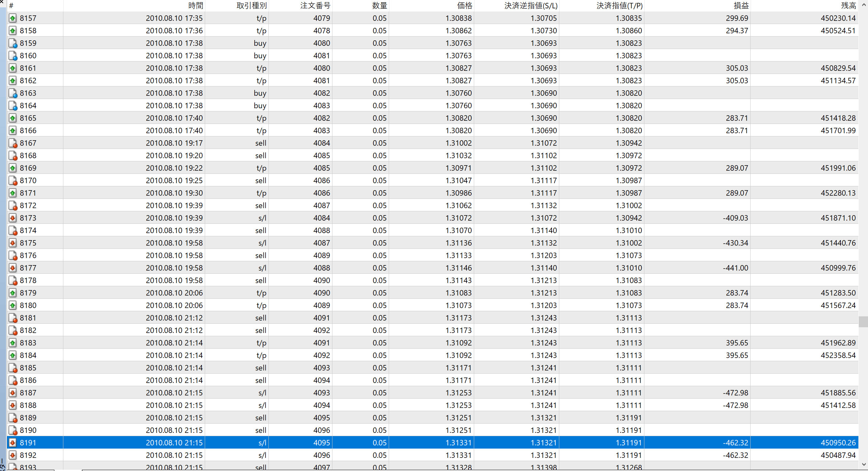Click the scrollbar down arrow
Viewport: 868px width, 471px height.
[x=863, y=465]
